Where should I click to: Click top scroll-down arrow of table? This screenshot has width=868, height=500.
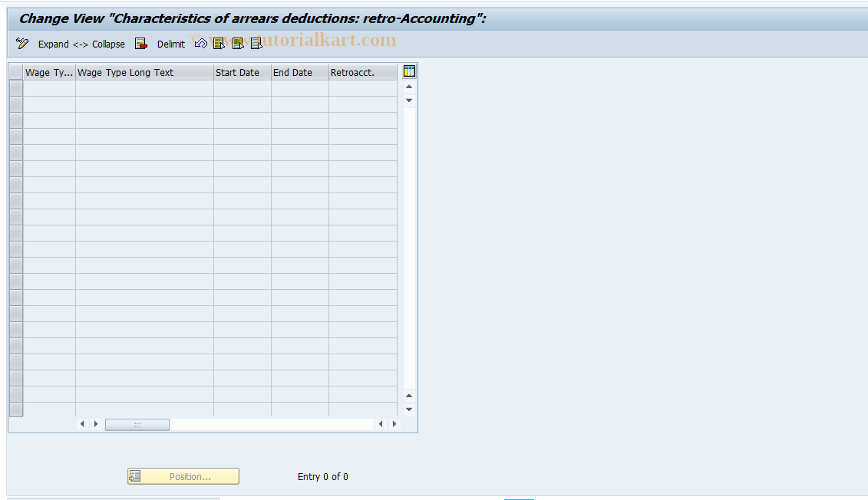pos(409,100)
